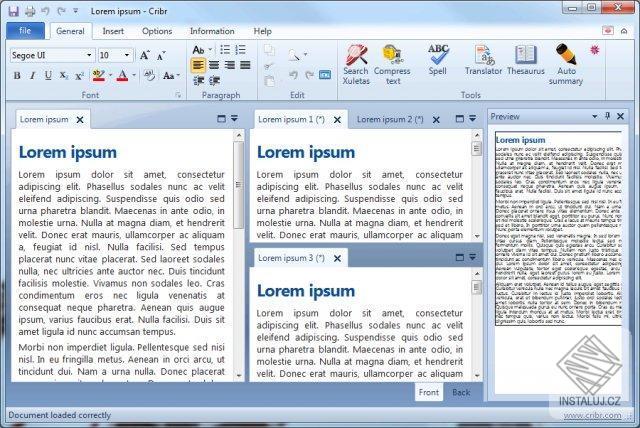Click the Redo arrow in Edit group
The height and width of the screenshot is (428, 640).
[x=309, y=75]
